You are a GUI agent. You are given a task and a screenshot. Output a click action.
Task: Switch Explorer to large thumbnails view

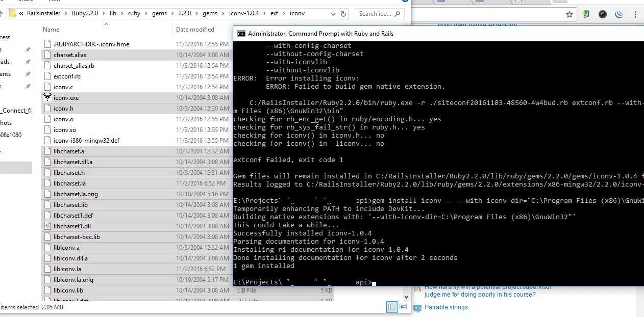(x=403, y=307)
